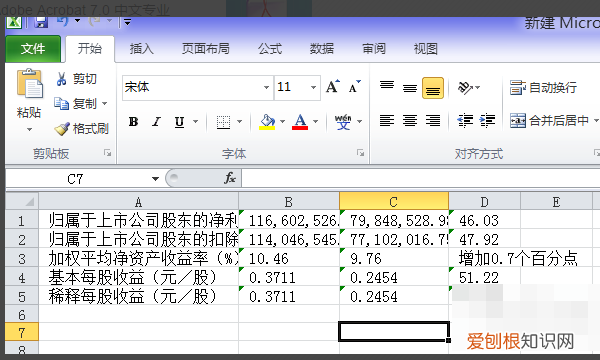Click the Select All corner triangle
The width and height of the screenshot is (600, 360).
click(x=22, y=201)
